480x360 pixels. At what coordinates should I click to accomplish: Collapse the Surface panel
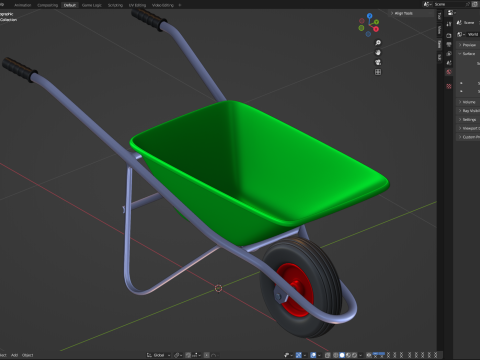click(468, 54)
